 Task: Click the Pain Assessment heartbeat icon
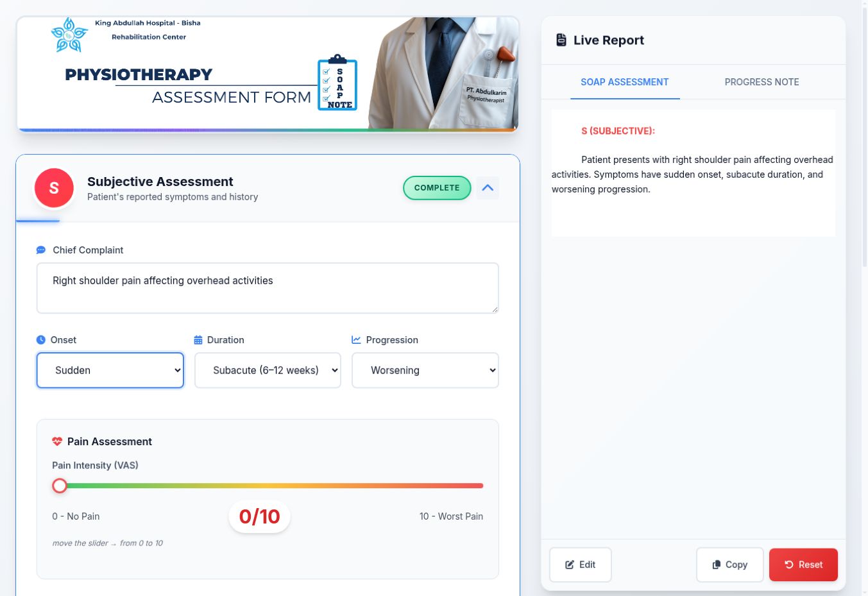[57, 441]
